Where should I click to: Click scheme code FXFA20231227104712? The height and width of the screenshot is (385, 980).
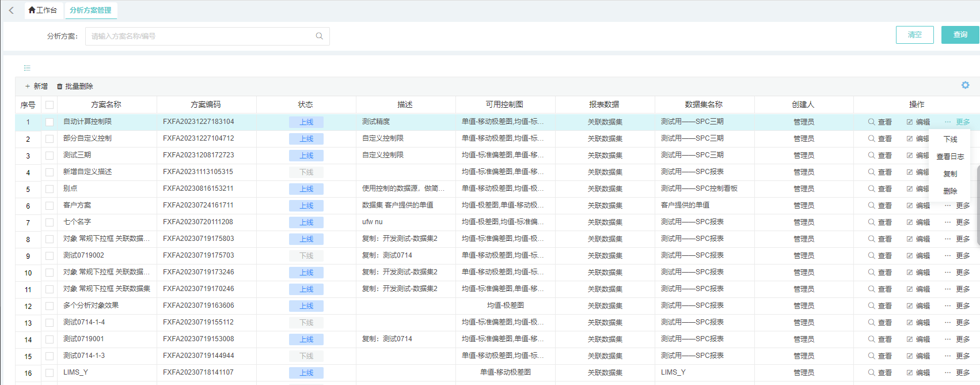tap(199, 138)
